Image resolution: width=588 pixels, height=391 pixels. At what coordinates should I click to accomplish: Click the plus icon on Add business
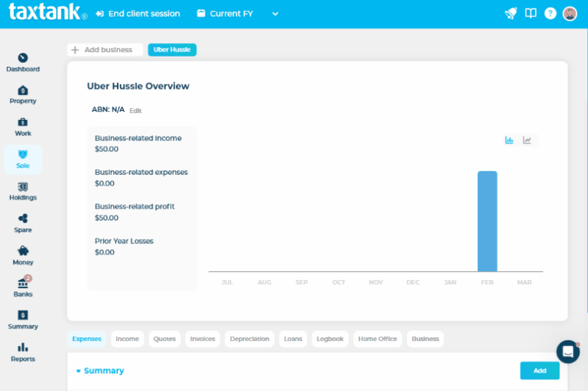(75, 50)
